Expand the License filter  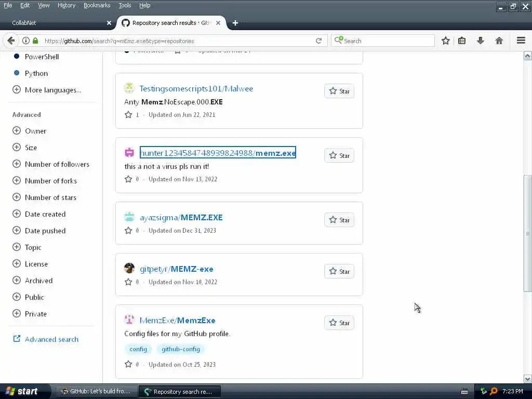(30, 264)
